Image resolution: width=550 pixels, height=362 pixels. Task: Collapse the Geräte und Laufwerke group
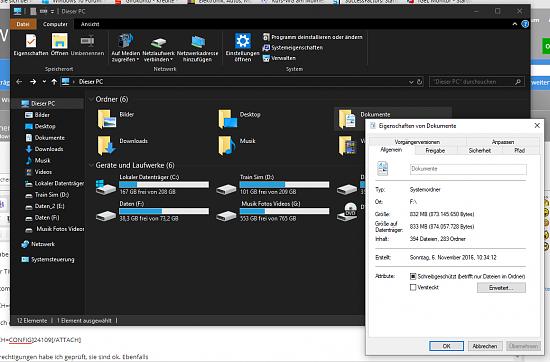(x=91, y=165)
